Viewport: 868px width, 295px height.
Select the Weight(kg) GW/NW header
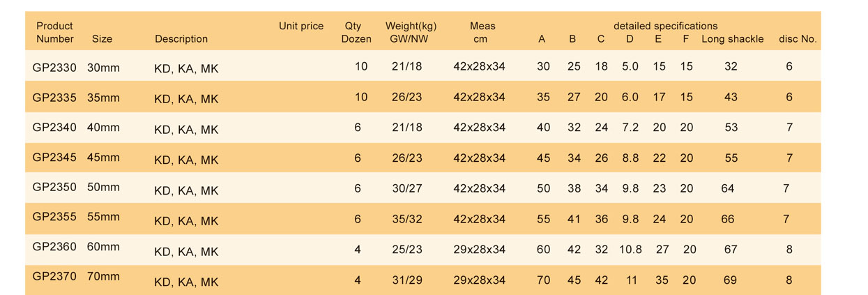(411, 32)
